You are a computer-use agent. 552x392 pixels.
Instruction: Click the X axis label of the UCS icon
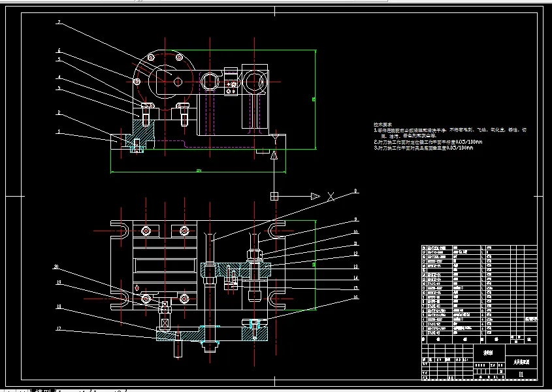point(331,197)
